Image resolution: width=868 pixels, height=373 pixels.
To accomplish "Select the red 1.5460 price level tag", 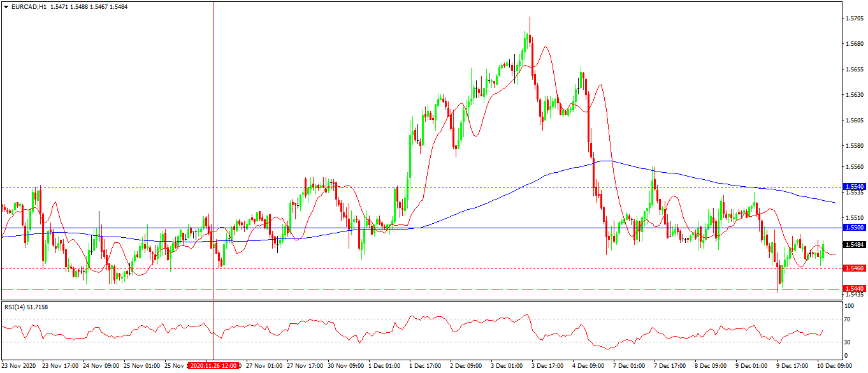I will pos(854,268).
